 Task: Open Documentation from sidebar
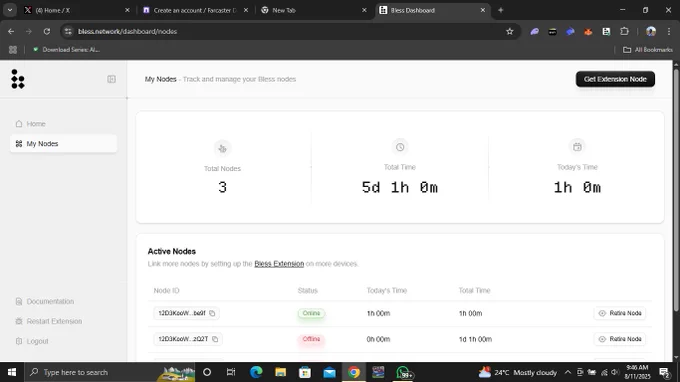point(45,301)
